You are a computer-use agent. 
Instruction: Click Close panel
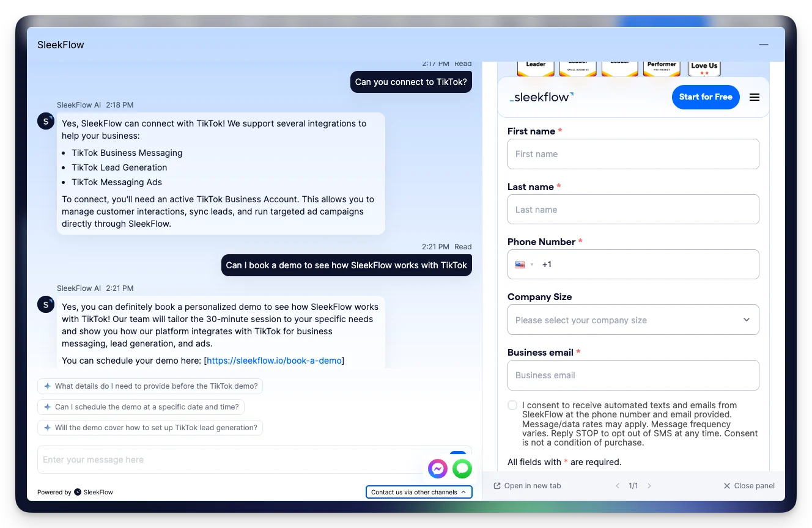point(749,486)
